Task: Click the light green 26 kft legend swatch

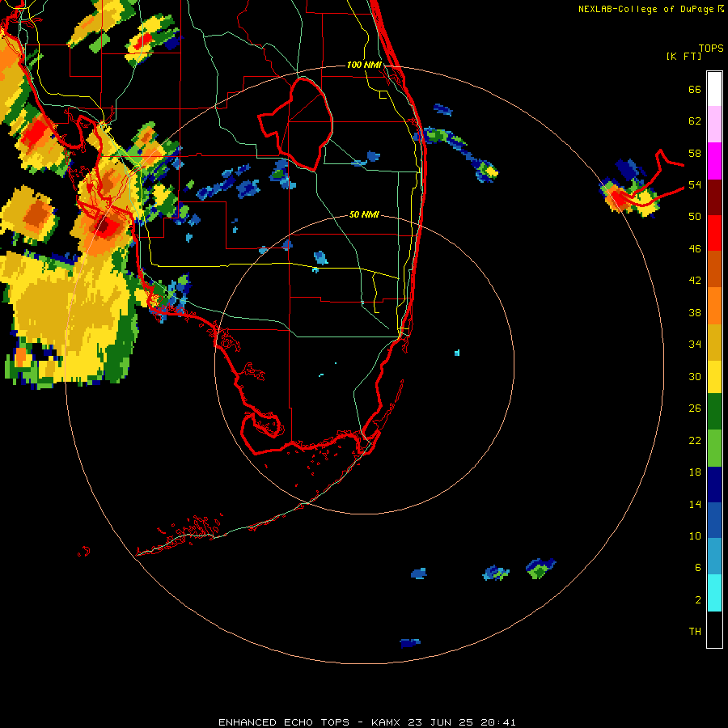Action: (714, 448)
